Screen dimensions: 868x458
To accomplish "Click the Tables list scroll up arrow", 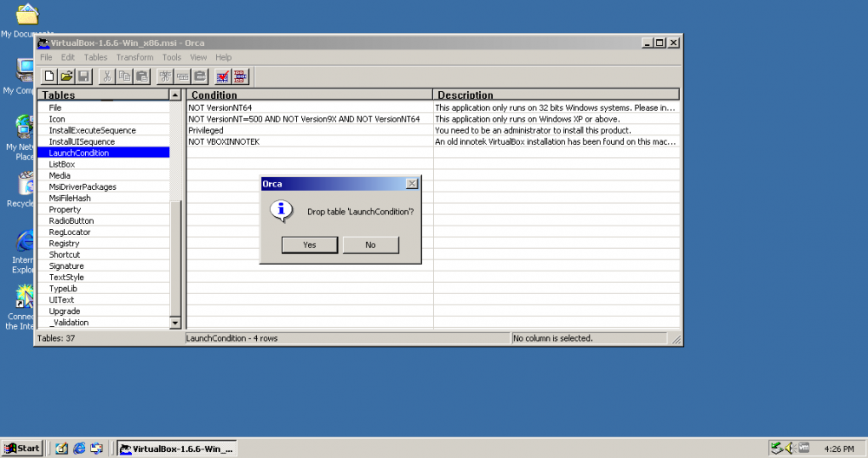I will tap(175, 95).
